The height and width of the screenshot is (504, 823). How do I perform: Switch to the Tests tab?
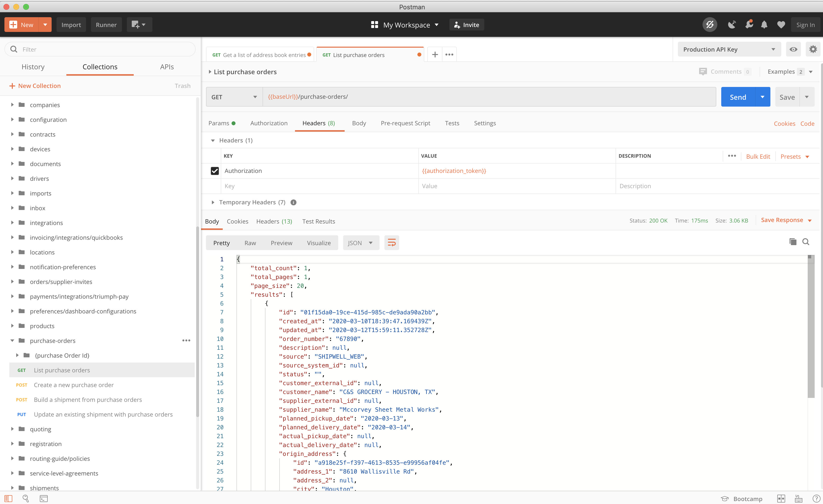point(452,123)
